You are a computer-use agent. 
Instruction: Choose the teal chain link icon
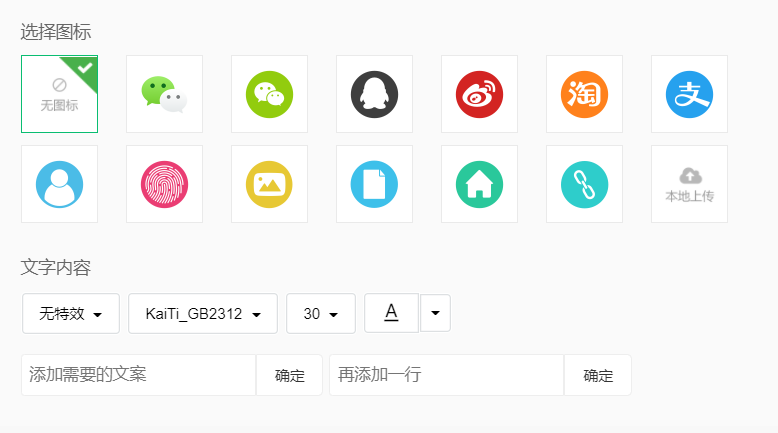click(584, 184)
